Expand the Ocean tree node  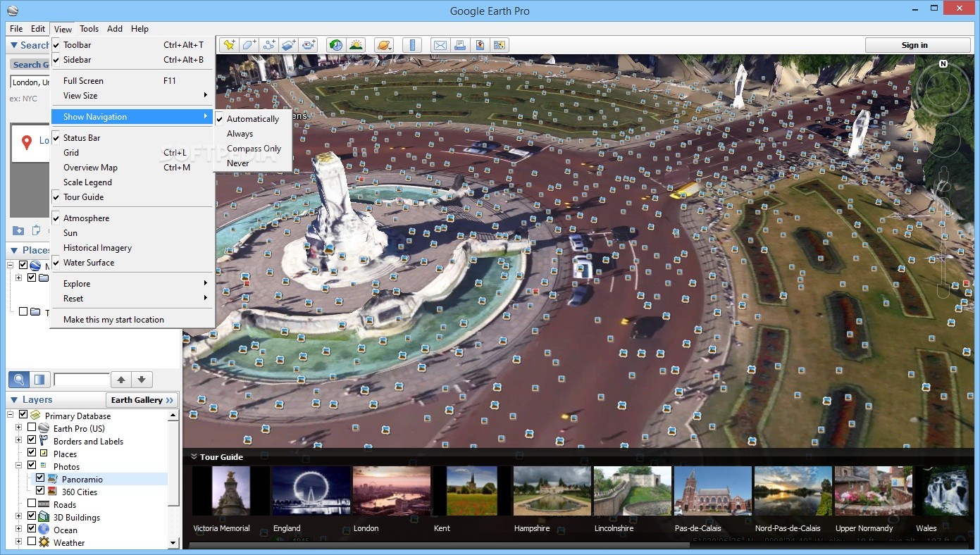tap(19, 529)
